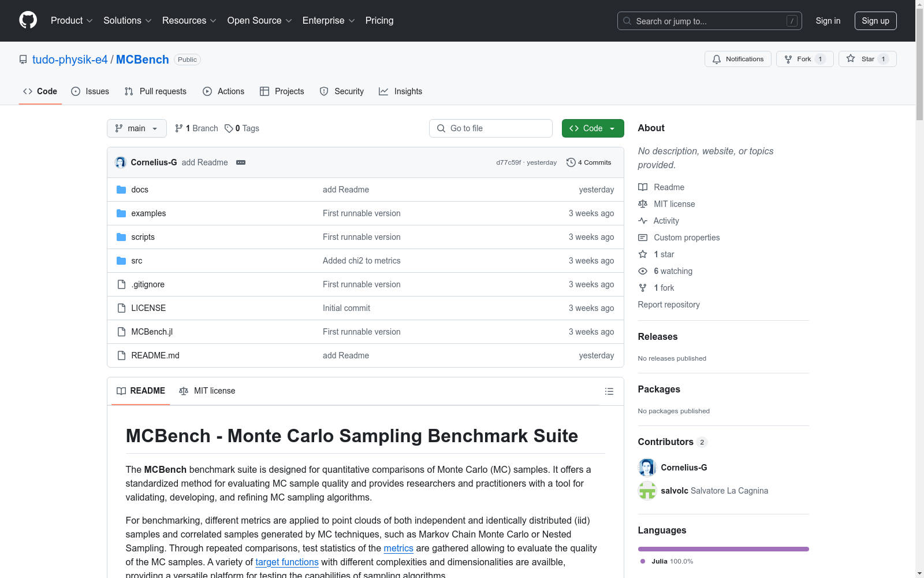
Task: Click the eye icon beside 6 watching
Action: click(x=643, y=271)
